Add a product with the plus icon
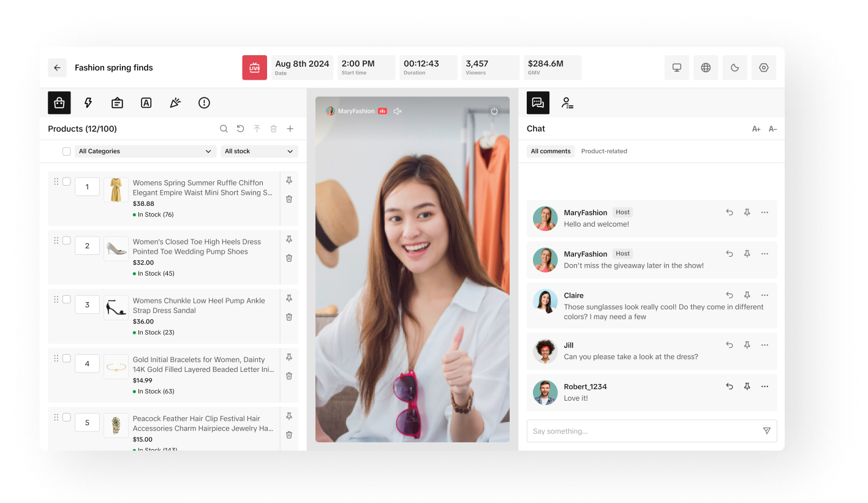This screenshot has height=503, width=868. point(290,129)
